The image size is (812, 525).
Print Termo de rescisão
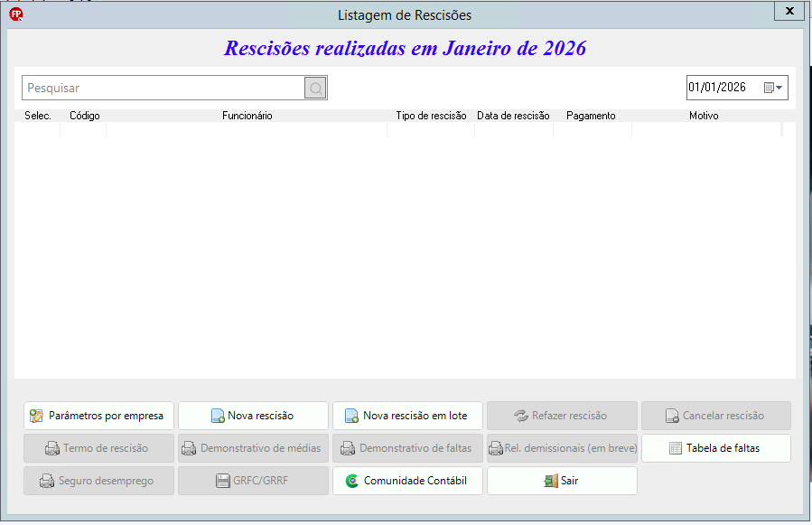click(x=99, y=448)
